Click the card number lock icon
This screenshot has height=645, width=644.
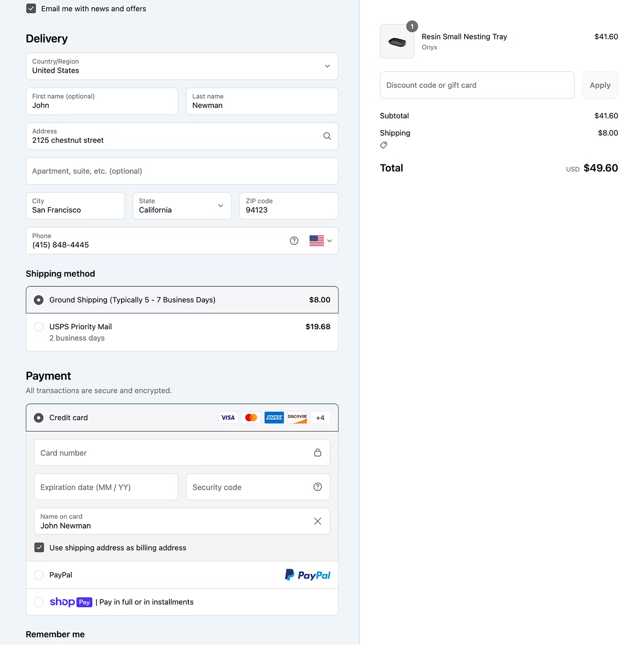click(318, 453)
